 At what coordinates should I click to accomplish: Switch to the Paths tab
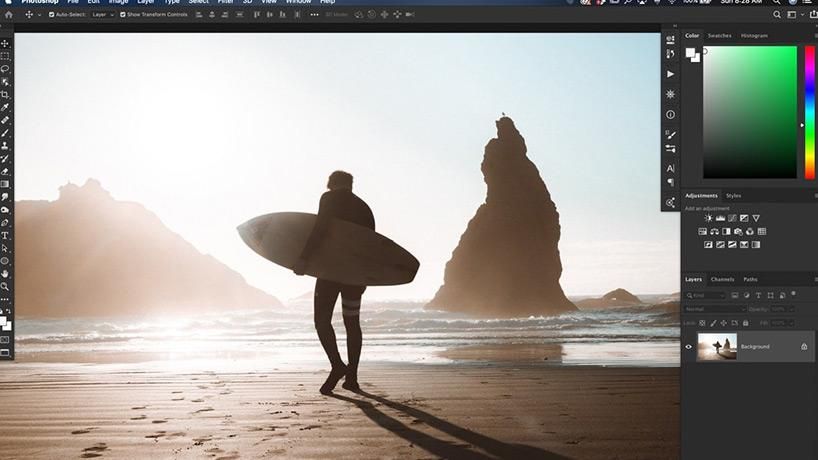(750, 280)
